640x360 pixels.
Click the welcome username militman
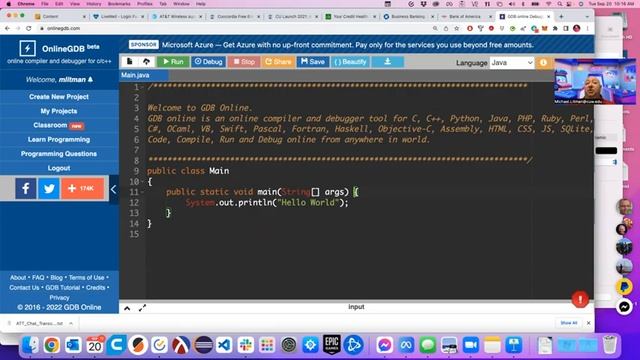point(72,80)
